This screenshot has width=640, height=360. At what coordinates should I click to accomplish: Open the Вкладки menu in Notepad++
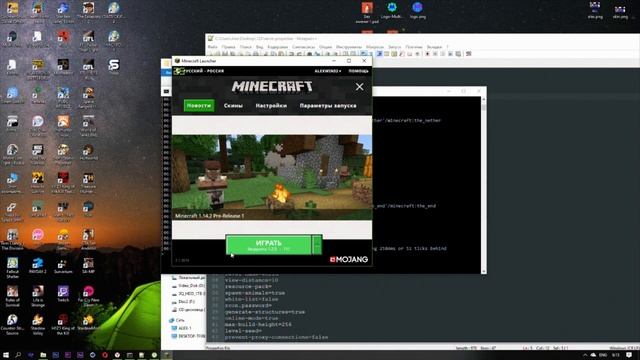[434, 47]
